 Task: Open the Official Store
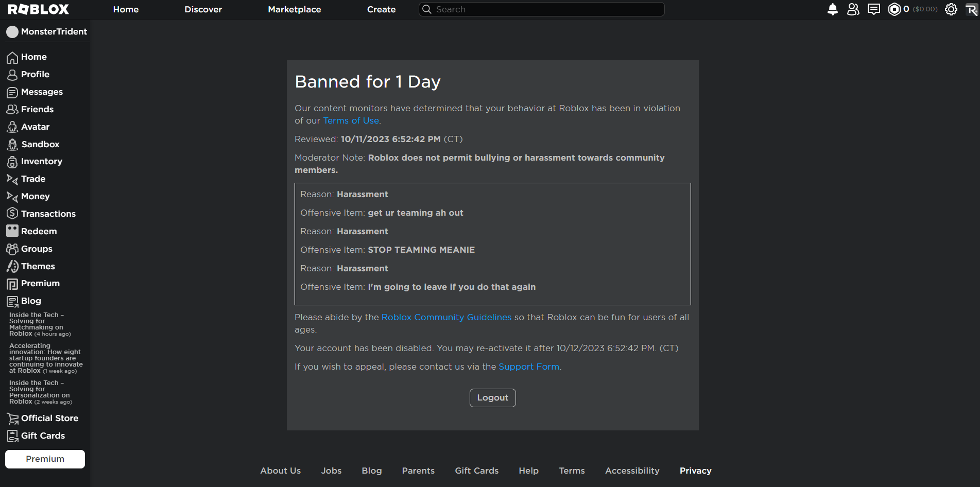[x=49, y=418]
